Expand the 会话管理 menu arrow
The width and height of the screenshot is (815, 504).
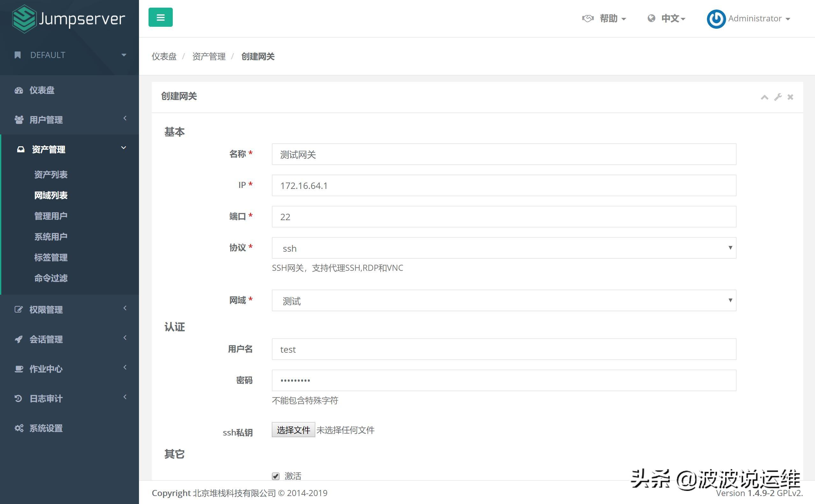click(125, 338)
